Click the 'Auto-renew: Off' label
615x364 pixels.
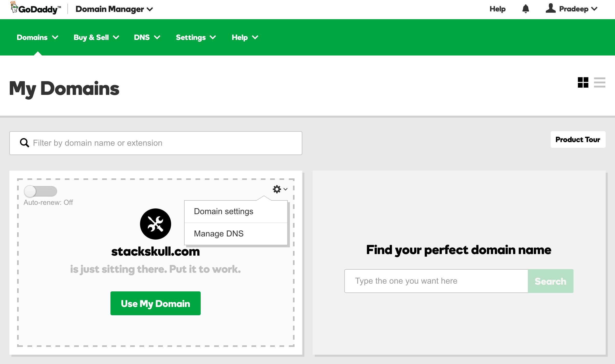48,202
